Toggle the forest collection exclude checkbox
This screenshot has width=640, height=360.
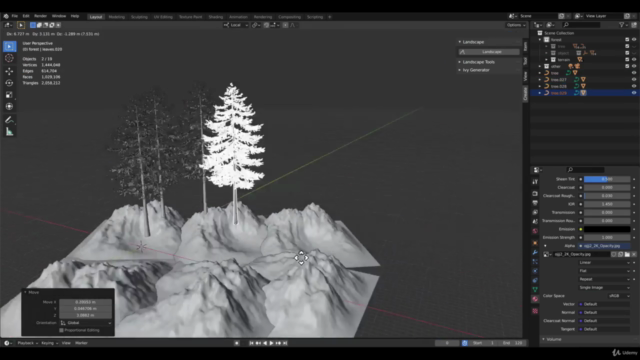(x=627, y=40)
